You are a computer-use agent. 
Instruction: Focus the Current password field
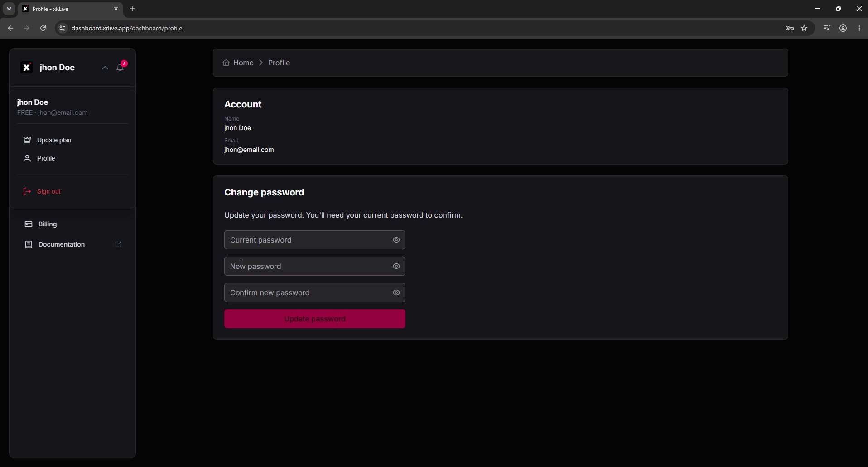pyautogui.click(x=314, y=240)
